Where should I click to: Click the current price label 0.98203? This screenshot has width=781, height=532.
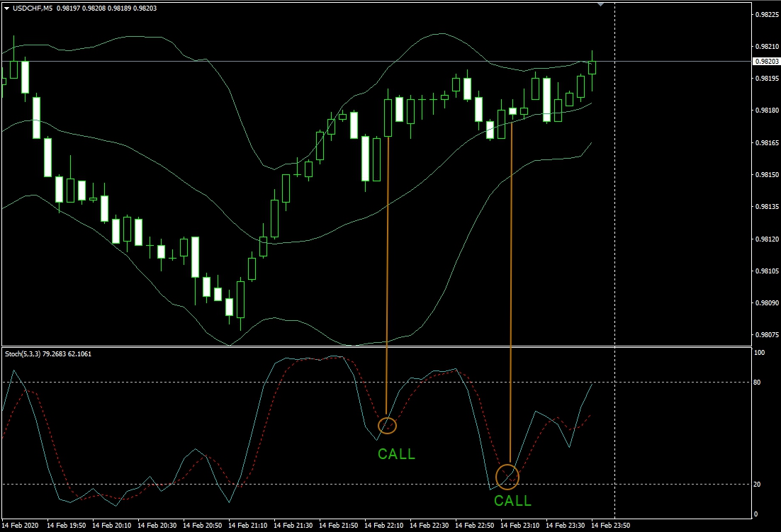(x=767, y=62)
